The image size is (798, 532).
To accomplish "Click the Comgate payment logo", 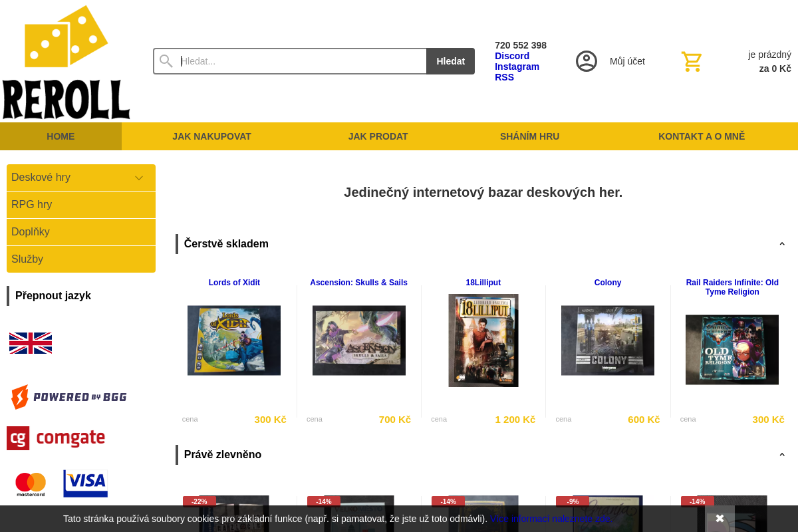I will coord(56,438).
